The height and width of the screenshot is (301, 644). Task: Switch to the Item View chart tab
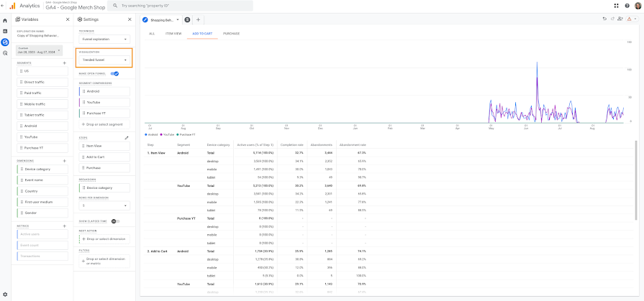173,34
